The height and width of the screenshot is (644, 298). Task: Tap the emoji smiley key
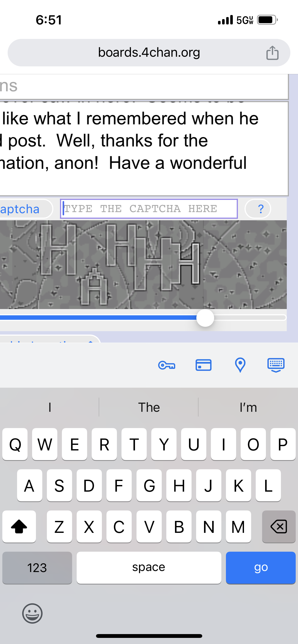32,613
